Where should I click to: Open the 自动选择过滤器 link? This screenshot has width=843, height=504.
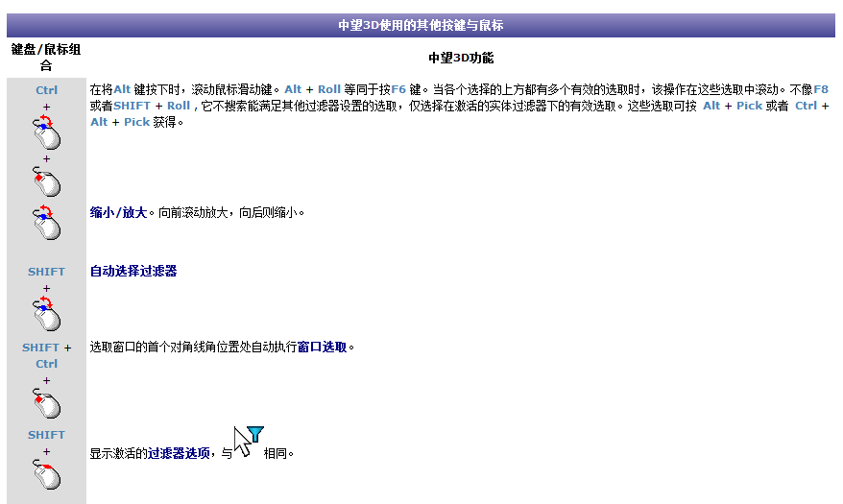133,272
